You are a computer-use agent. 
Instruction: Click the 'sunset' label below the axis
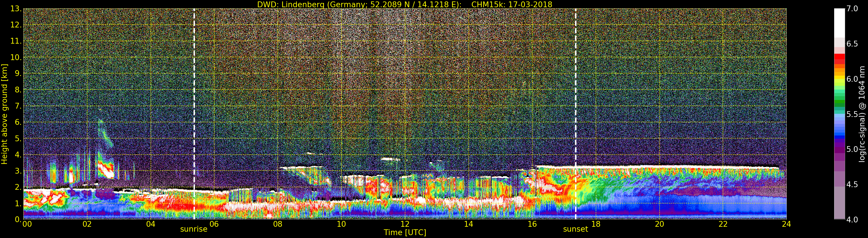click(576, 229)
